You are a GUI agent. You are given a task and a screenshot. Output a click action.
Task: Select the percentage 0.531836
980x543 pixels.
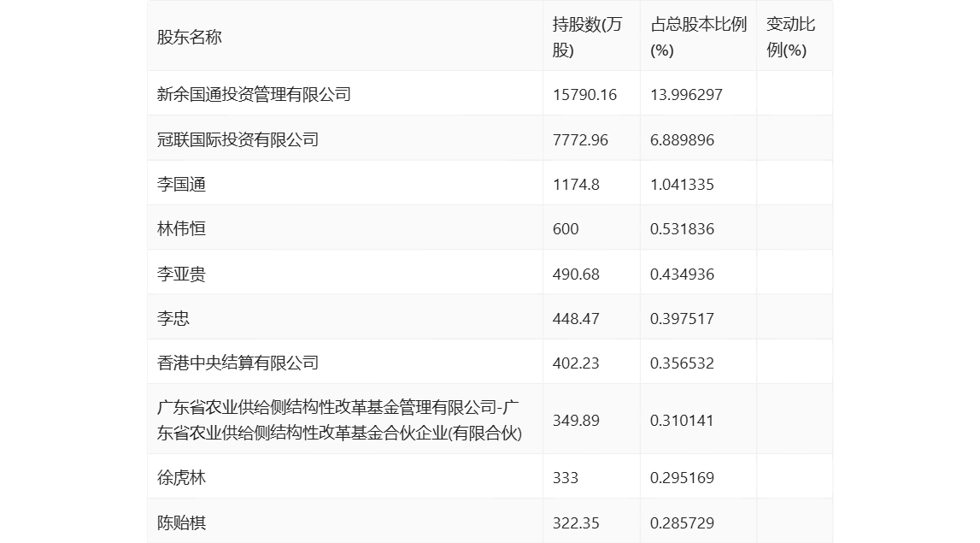click(x=682, y=229)
